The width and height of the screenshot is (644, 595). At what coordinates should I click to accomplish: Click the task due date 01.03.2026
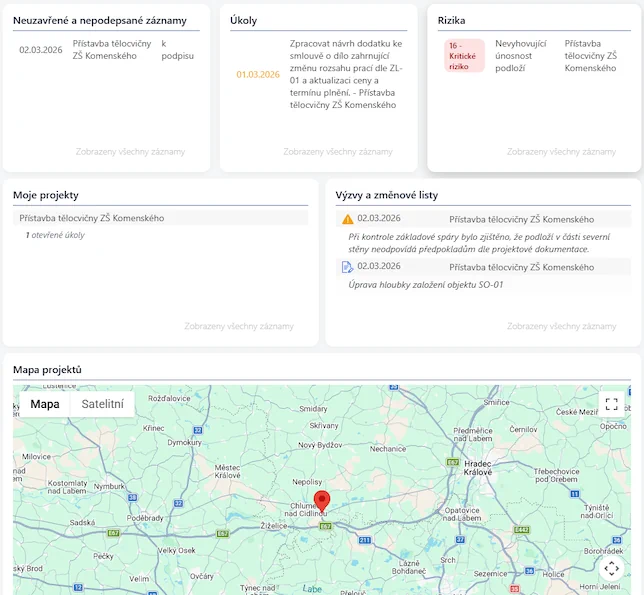(x=258, y=74)
